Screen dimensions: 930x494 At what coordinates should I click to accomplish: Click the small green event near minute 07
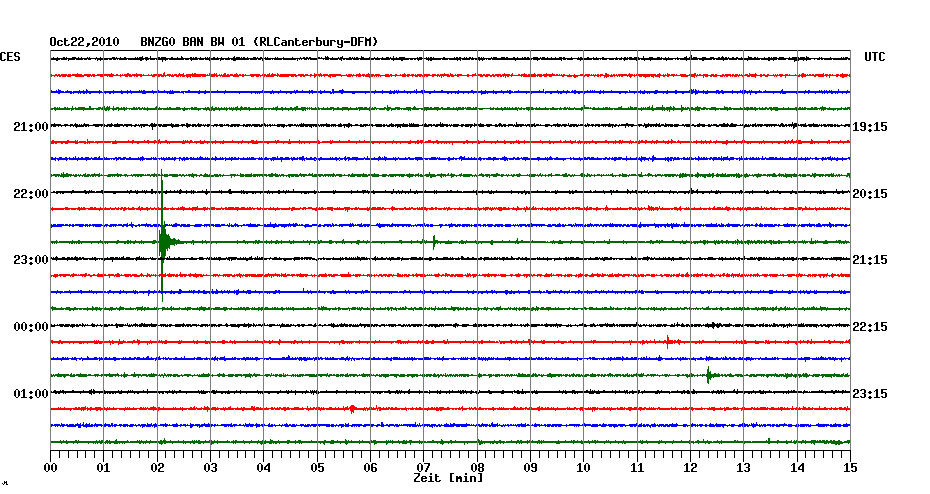coord(435,241)
